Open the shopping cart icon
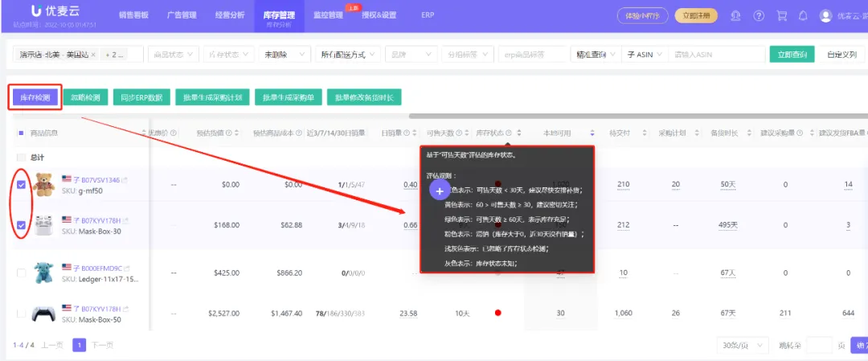Image resolution: width=868 pixels, height=361 pixels. tap(780, 15)
